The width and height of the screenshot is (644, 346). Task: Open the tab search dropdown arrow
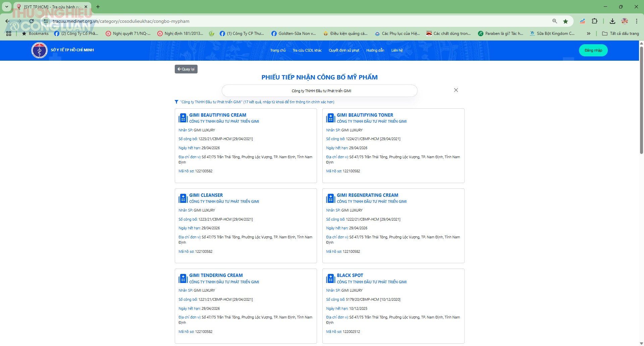tap(6, 7)
